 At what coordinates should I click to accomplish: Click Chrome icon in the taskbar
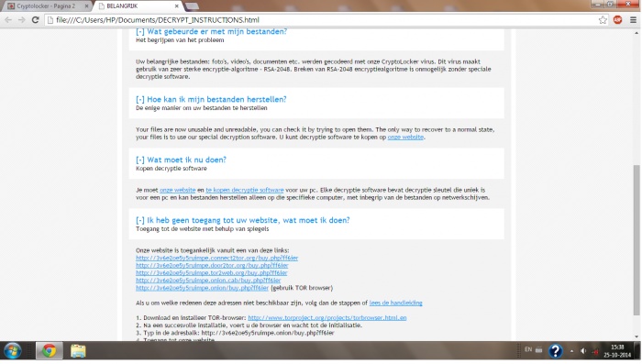pos(50,351)
